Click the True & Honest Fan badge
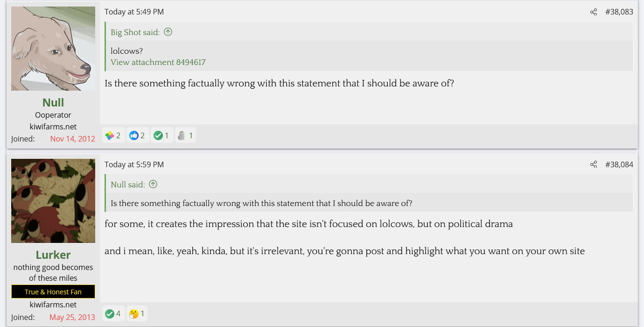The image size is (644, 327). (53, 291)
